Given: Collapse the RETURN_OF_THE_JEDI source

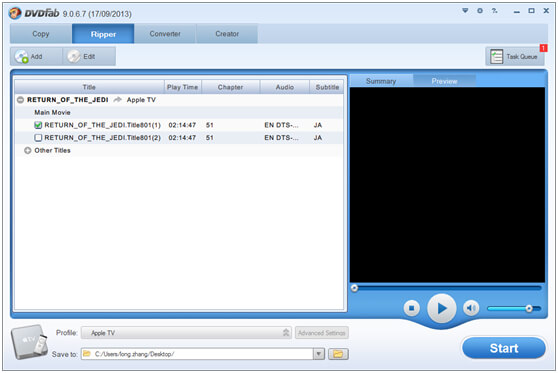Looking at the screenshot, I should tap(20, 100).
